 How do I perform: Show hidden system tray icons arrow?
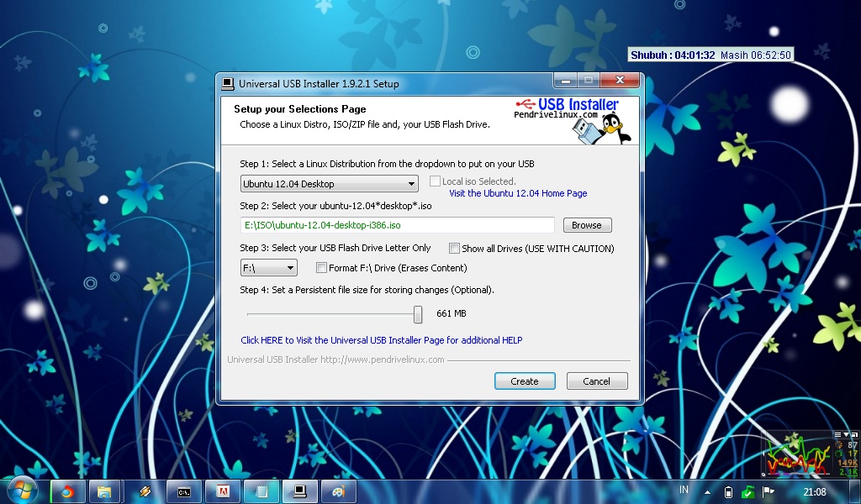click(x=707, y=492)
